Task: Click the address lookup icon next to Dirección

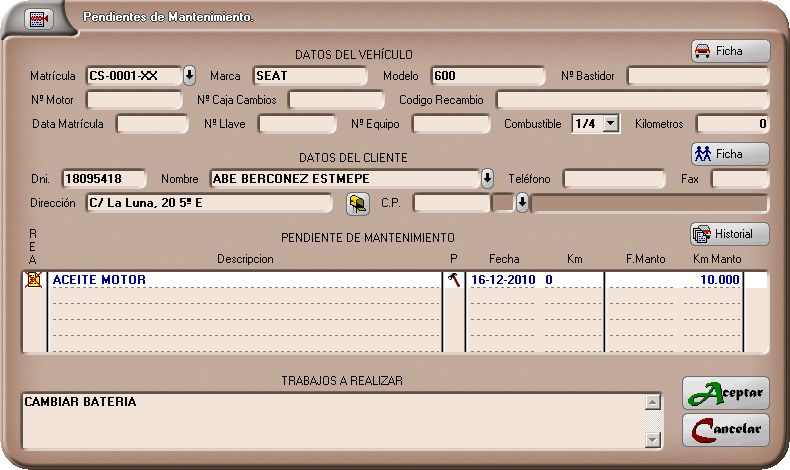Action: click(357, 203)
